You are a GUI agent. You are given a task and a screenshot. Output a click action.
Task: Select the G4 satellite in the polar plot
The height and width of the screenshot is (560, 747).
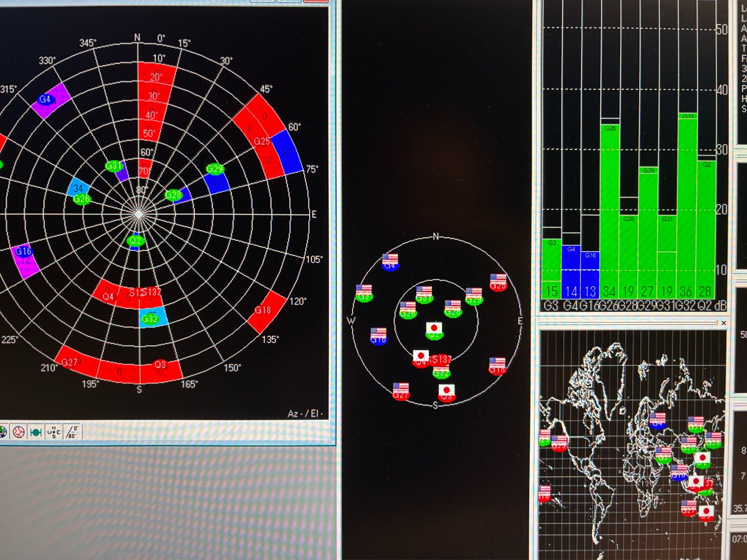tap(45, 100)
